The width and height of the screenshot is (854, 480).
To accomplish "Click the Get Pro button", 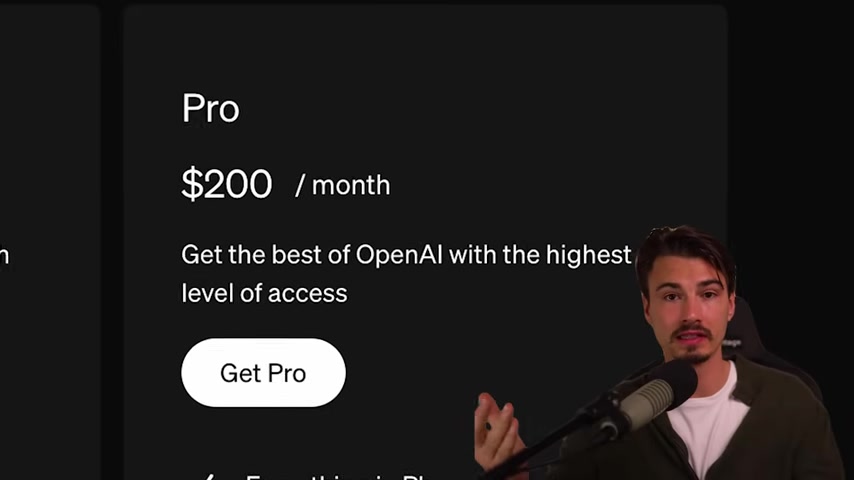I will [263, 373].
